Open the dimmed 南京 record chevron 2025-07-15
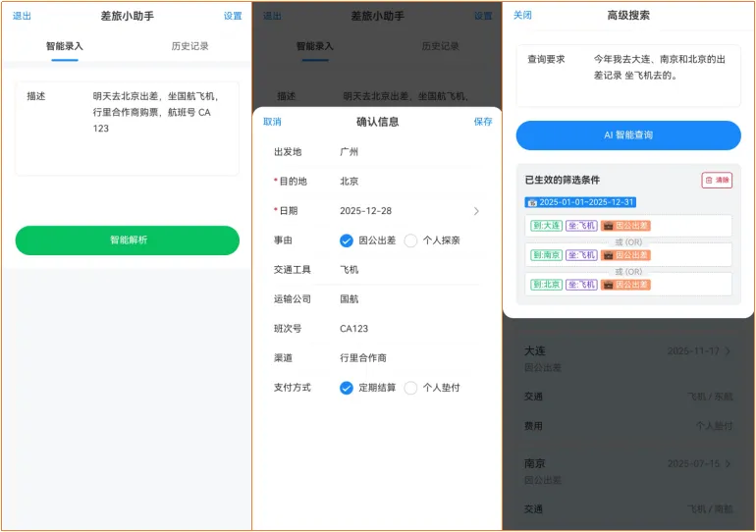The image size is (756, 532). point(728,463)
